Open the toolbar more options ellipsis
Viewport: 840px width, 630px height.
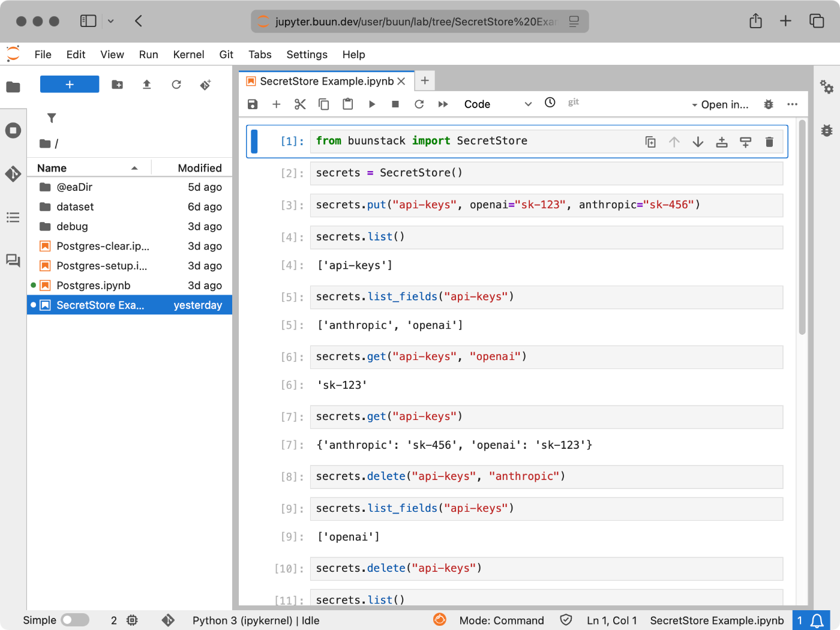(x=793, y=104)
